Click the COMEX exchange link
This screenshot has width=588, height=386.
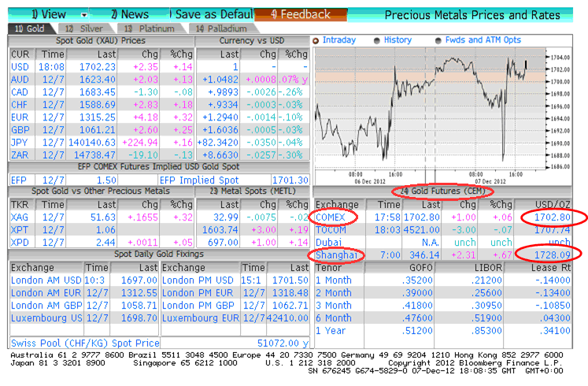point(331,217)
